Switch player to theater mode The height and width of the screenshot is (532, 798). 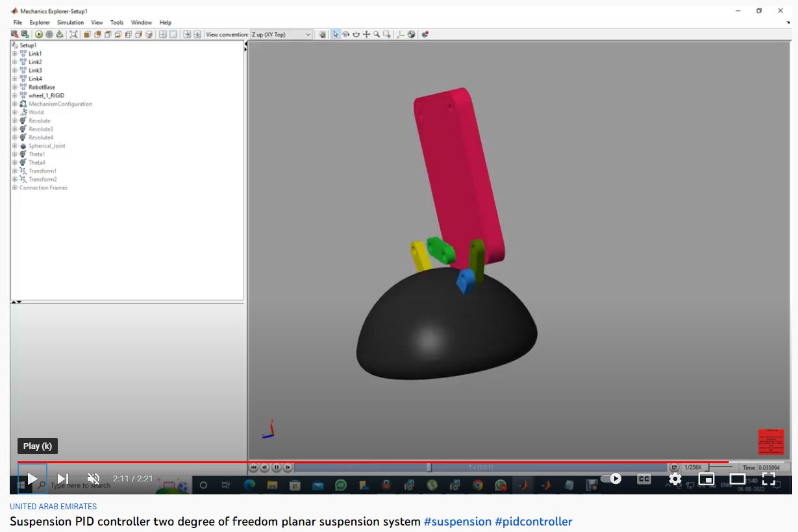738,479
